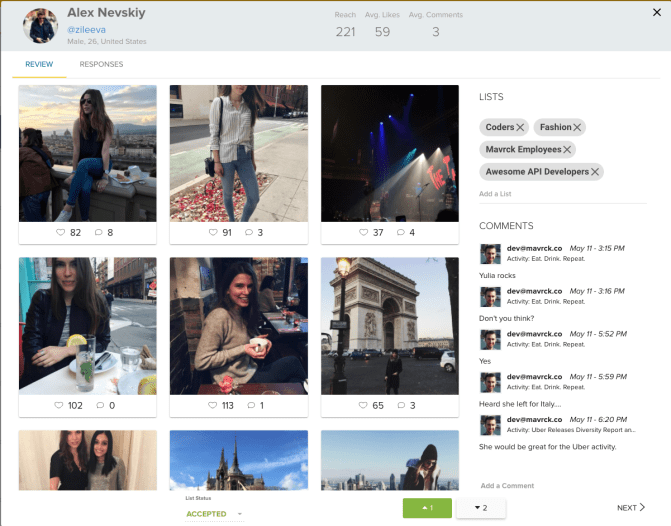The image size is (671, 526).
Task: Click the 'May 11 - 5:52 PM' timestamp
Action: click(598, 334)
